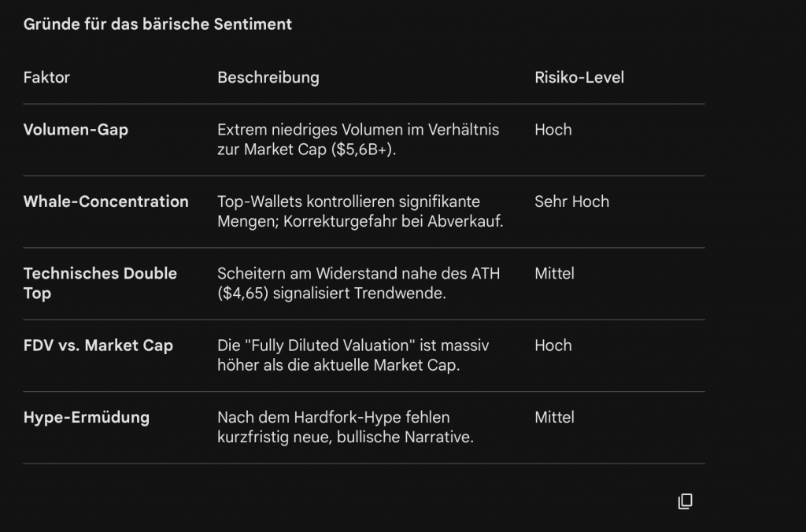Click the Hardfork-Hype description text

346,427
